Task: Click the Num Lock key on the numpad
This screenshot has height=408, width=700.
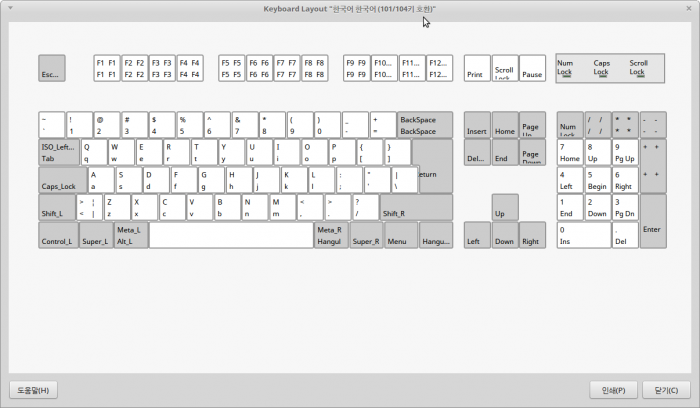Action: tap(570, 125)
